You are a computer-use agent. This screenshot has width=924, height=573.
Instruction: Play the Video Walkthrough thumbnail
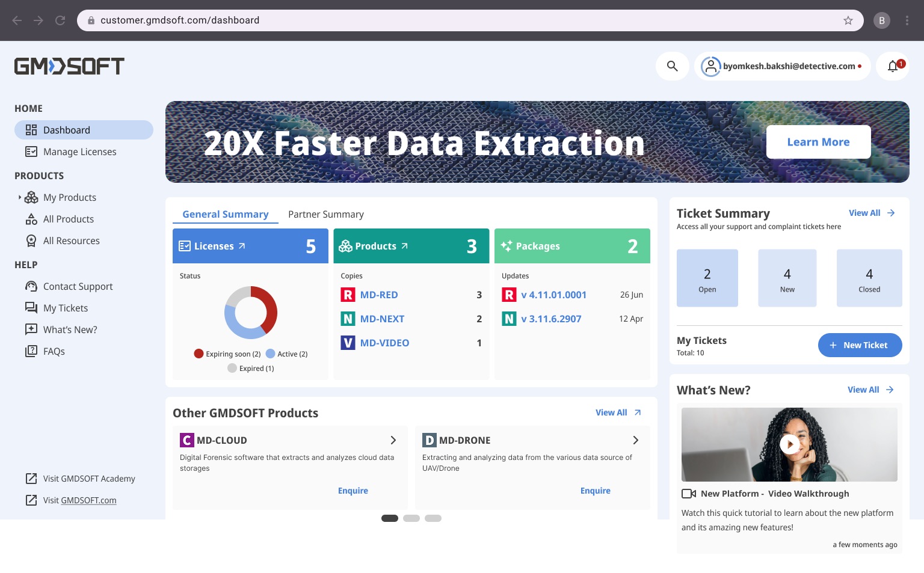(789, 444)
